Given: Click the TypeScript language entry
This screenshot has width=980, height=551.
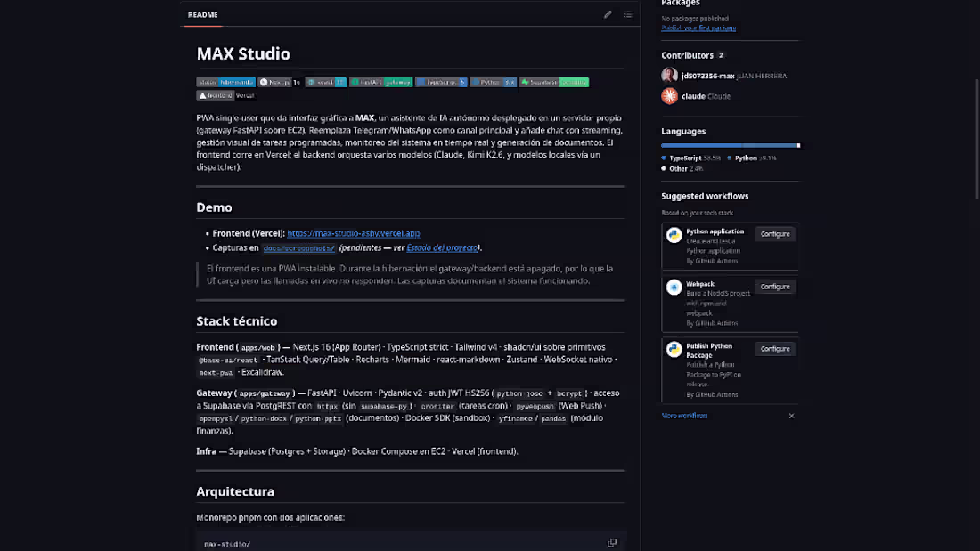Looking at the screenshot, I should click(x=690, y=158).
